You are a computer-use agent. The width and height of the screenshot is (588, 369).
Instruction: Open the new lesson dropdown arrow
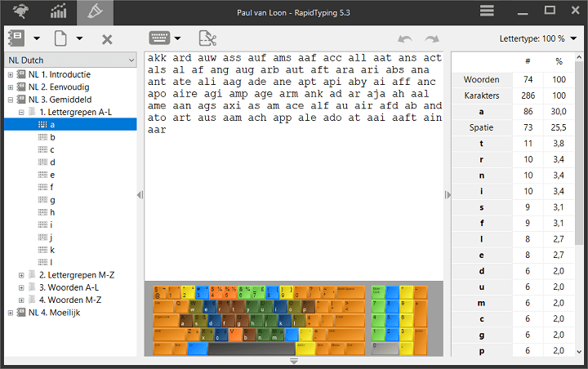(x=79, y=38)
